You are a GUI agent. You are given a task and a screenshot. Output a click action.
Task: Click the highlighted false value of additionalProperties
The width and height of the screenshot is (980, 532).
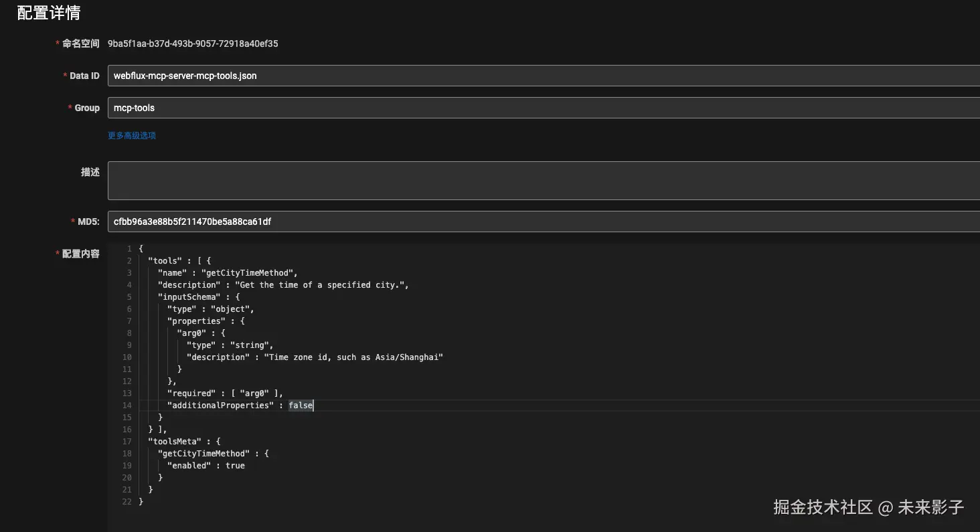(301, 406)
